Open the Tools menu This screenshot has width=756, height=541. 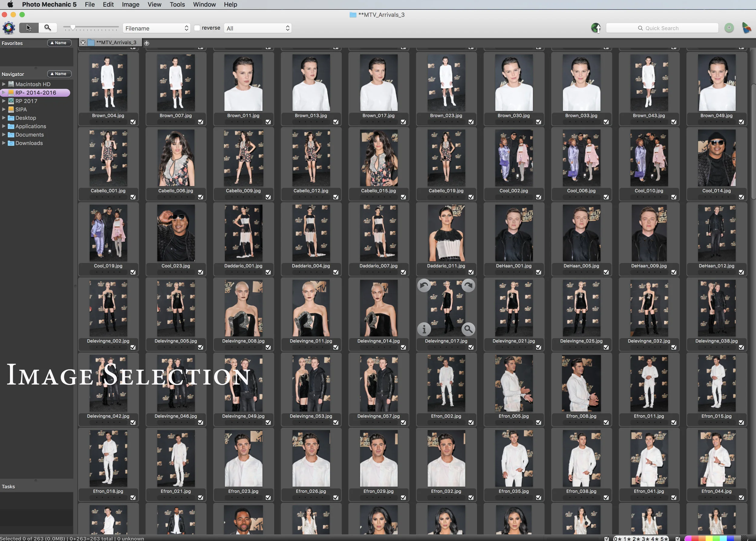(177, 4)
